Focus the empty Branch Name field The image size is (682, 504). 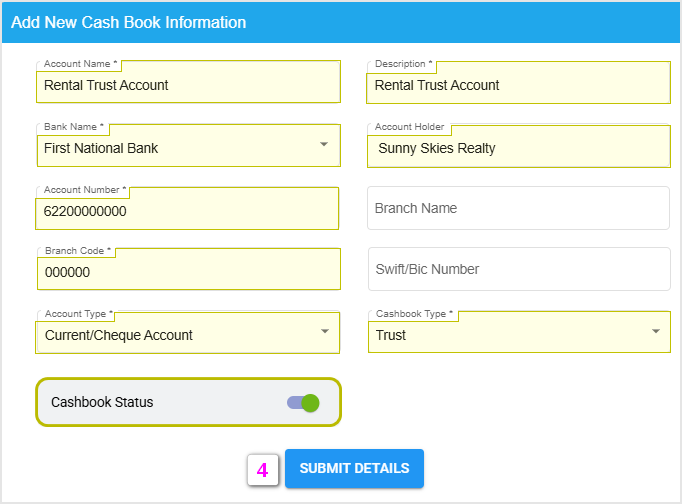pyautogui.click(x=518, y=208)
